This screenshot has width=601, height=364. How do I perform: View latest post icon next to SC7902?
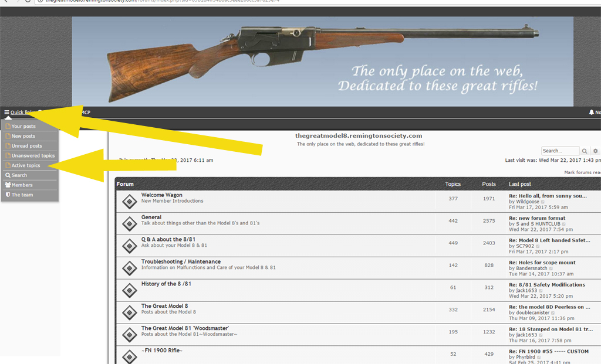pyautogui.click(x=538, y=246)
